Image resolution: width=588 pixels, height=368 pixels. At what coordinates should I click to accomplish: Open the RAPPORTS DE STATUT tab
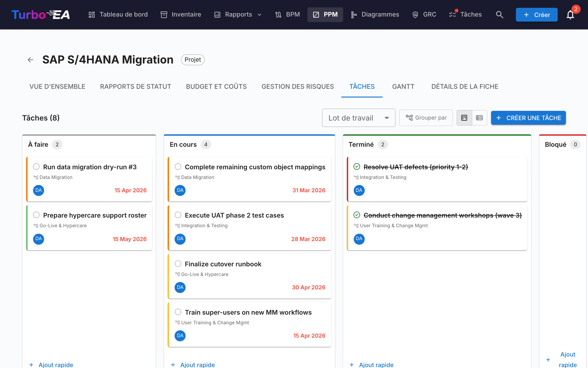(136, 87)
